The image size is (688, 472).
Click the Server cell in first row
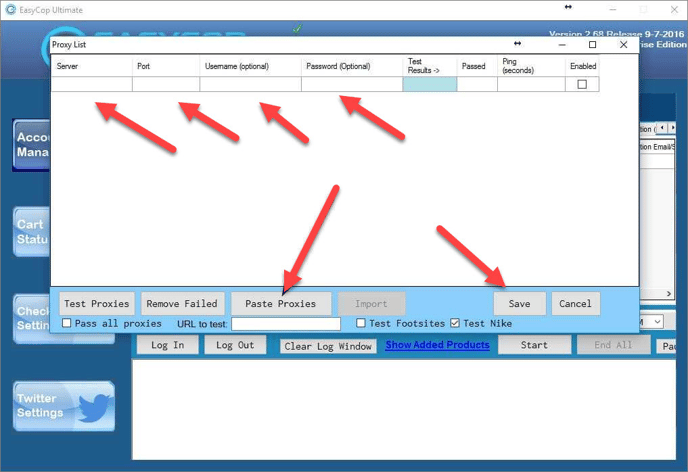click(x=92, y=84)
